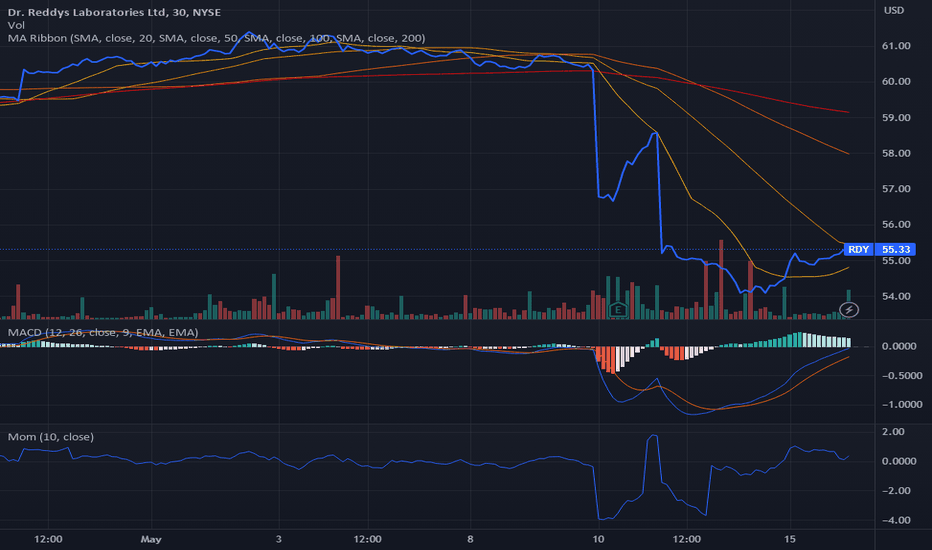Click the 61.00 price axis value
Screen dimensions: 932x550
896,46
